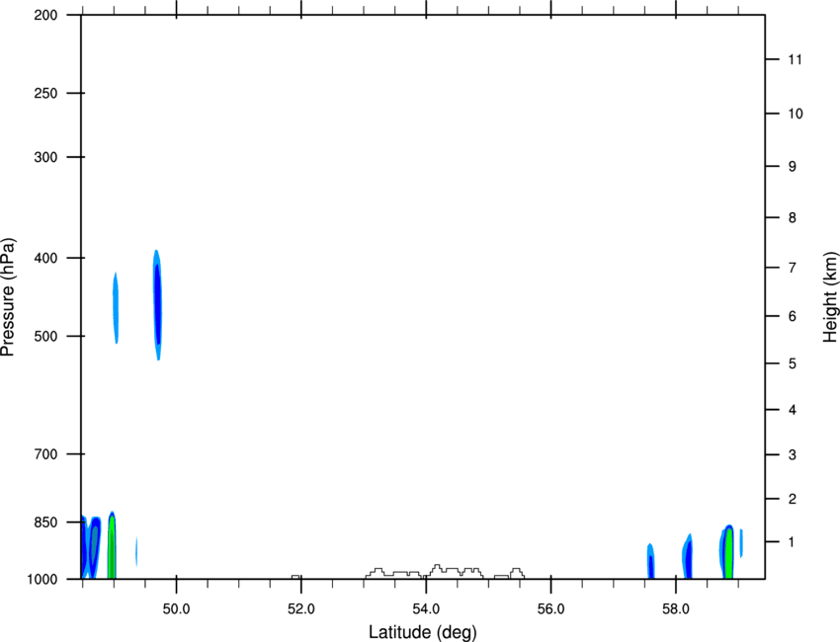
Task: Click the 7 km height label
Action: 792,268
